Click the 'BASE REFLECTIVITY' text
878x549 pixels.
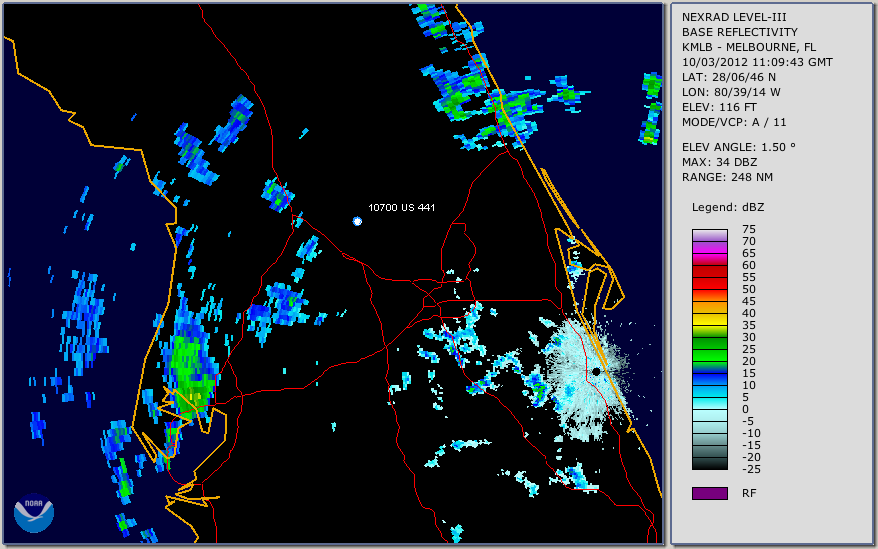[x=740, y=32]
